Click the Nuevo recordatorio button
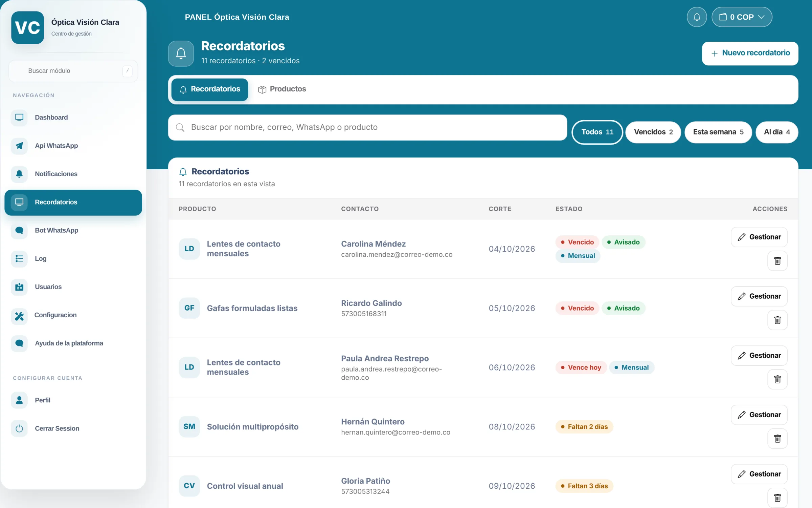812x508 pixels. (750, 53)
